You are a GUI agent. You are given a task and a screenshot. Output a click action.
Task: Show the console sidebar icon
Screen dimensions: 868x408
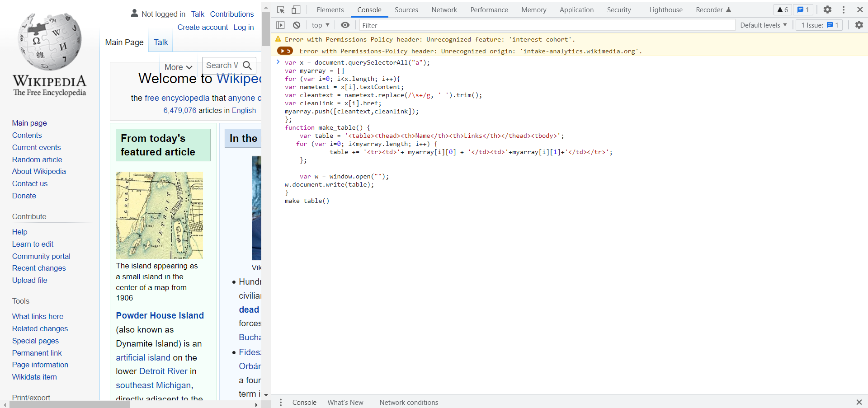pos(280,25)
